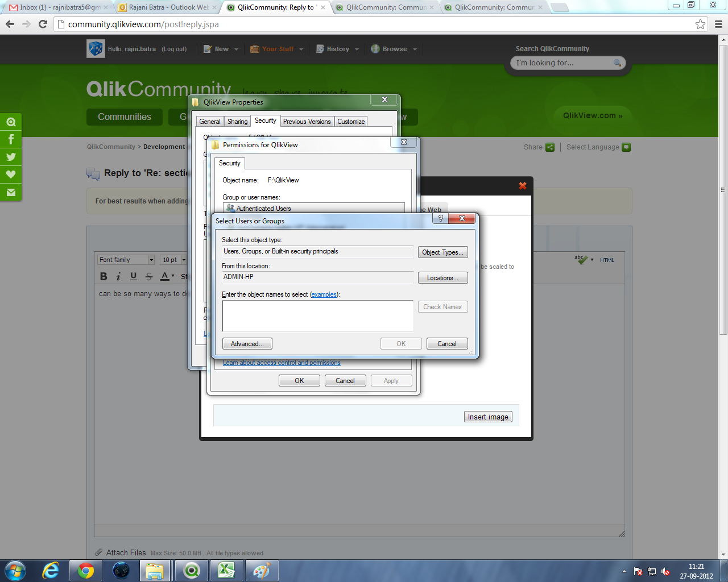The width and height of the screenshot is (728, 582).
Task: Open the spell checker dropdown arrow
Action: 592,260
